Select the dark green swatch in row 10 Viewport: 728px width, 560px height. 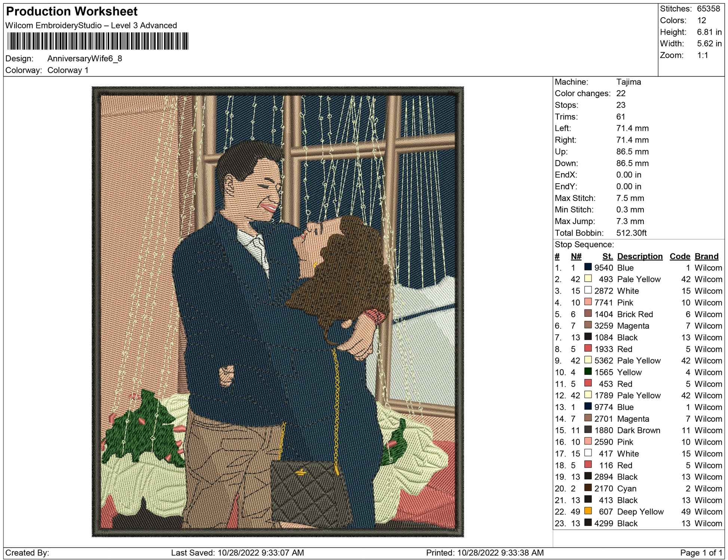point(588,371)
